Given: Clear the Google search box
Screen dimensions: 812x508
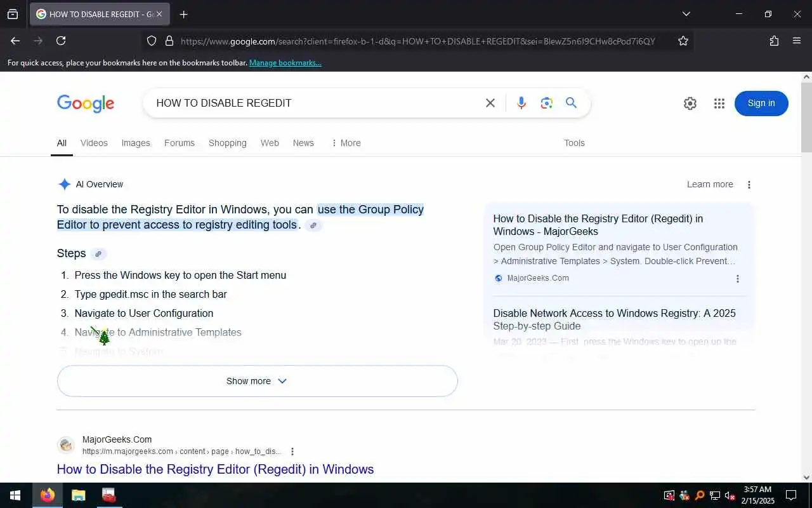Looking at the screenshot, I should [x=490, y=103].
